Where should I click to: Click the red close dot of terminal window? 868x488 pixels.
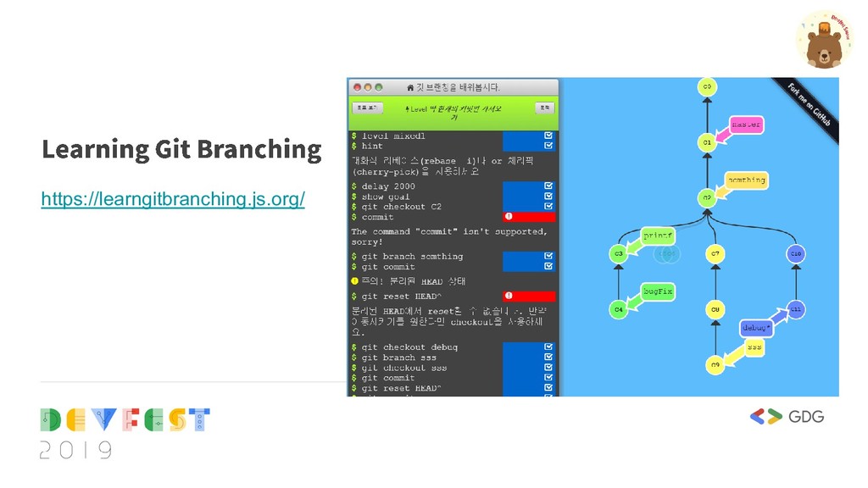point(357,87)
